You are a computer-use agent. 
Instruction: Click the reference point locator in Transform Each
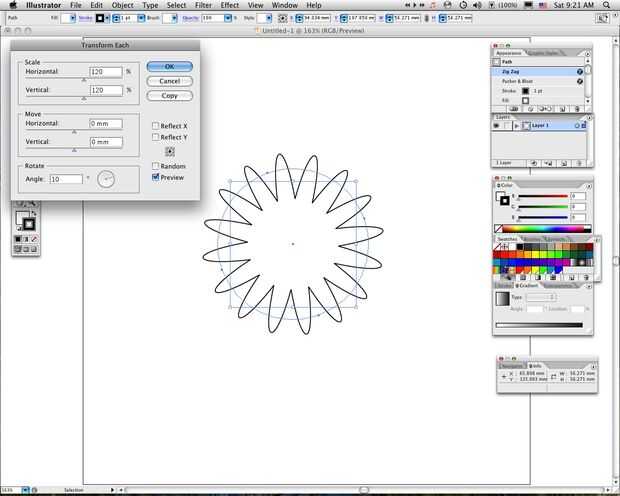[170, 151]
